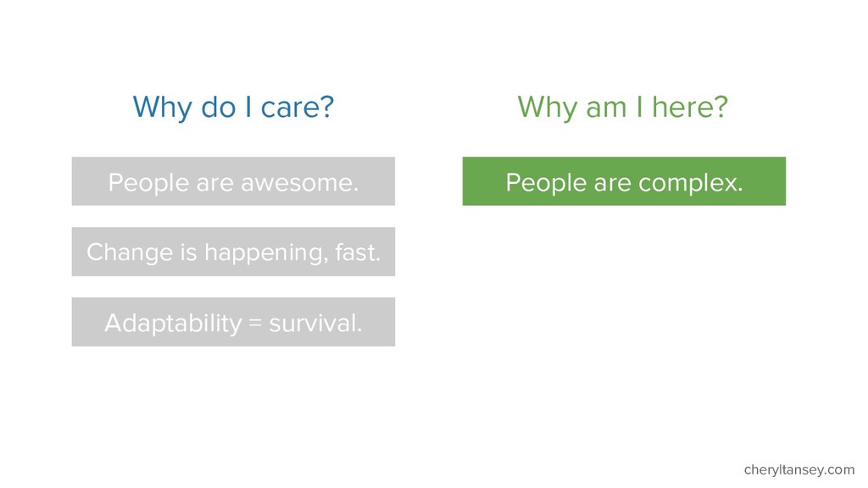Viewport: 868px width, 488px height.
Task: Click the 'People are awesome.' gray box
Action: pyautogui.click(x=233, y=181)
